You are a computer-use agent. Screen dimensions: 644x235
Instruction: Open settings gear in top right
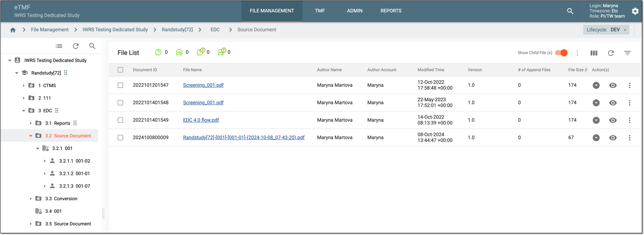point(635,11)
